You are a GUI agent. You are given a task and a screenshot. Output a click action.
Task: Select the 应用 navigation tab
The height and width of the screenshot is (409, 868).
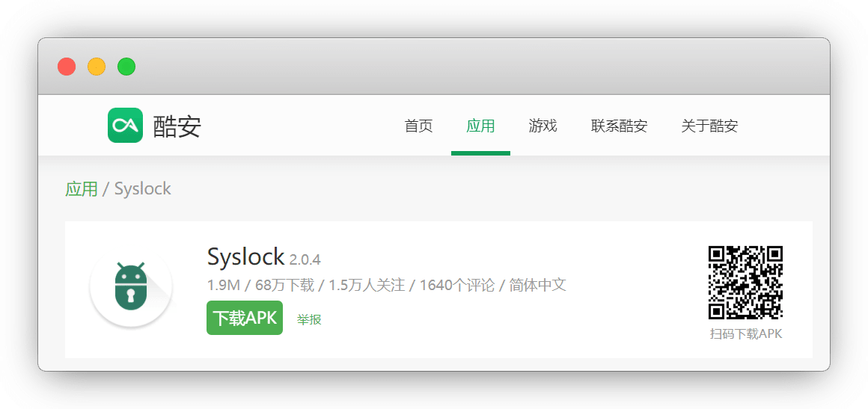pyautogui.click(x=480, y=126)
